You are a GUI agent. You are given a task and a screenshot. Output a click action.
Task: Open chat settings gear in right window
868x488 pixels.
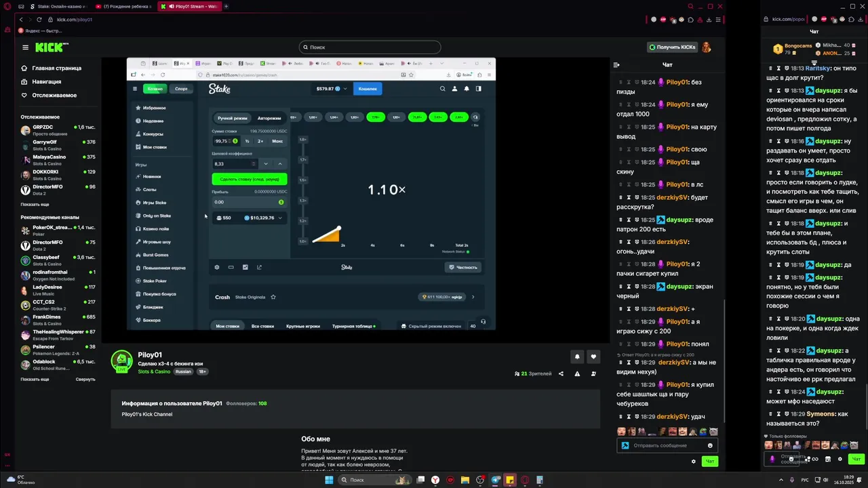pos(840,459)
